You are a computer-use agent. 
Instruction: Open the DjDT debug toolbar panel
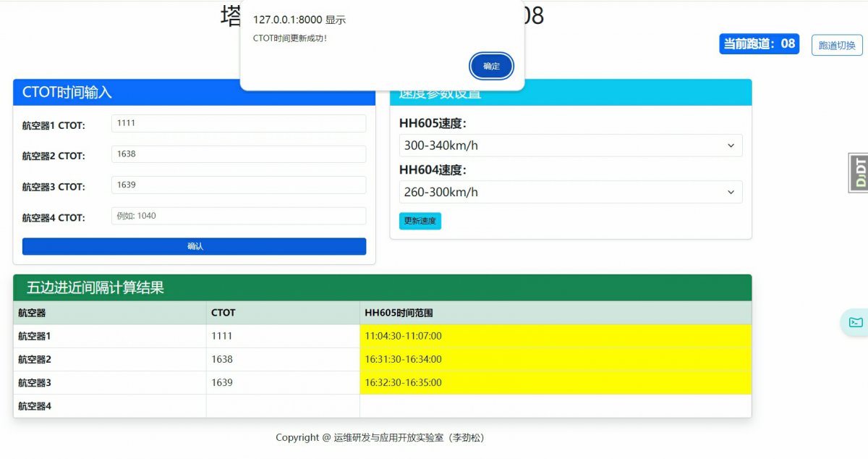[858, 174]
